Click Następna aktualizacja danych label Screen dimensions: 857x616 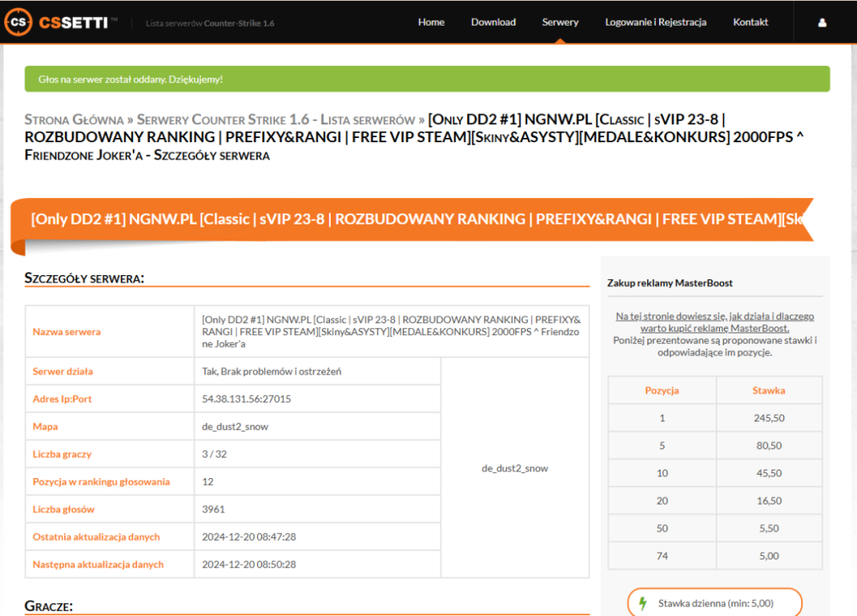click(99, 565)
